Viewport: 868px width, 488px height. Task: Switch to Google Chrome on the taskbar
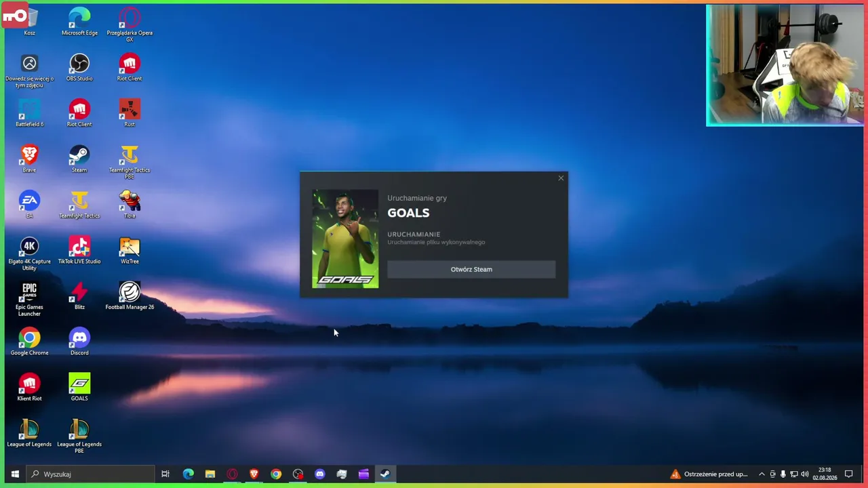(x=276, y=474)
